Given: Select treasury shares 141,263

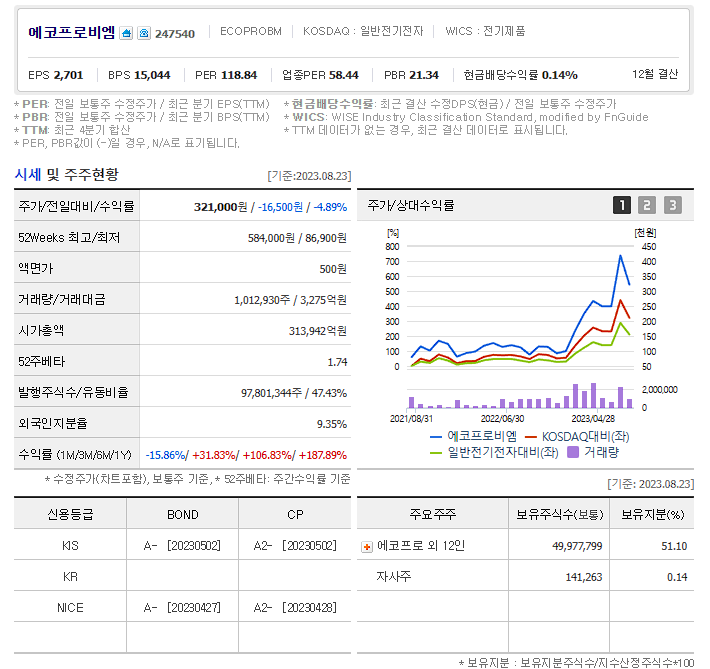Looking at the screenshot, I should click(x=584, y=577).
